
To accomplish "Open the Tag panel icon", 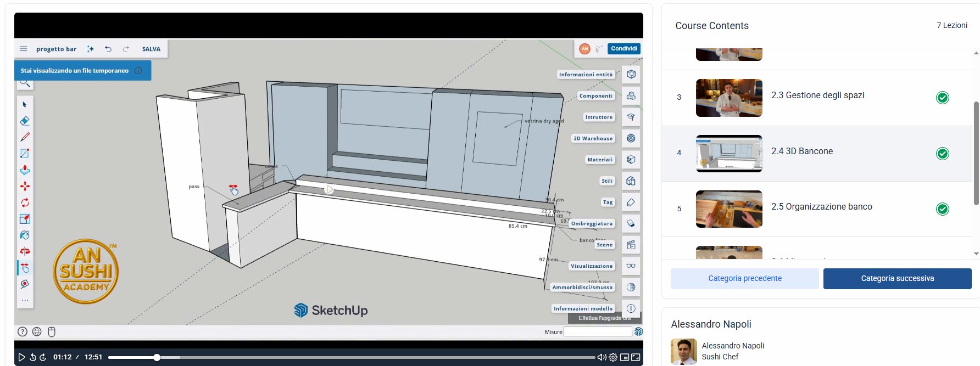I will pos(631,202).
